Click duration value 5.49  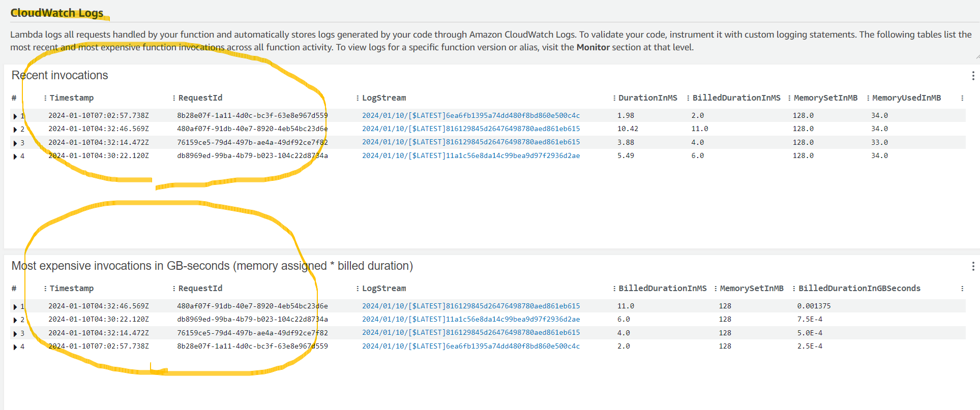(626, 156)
